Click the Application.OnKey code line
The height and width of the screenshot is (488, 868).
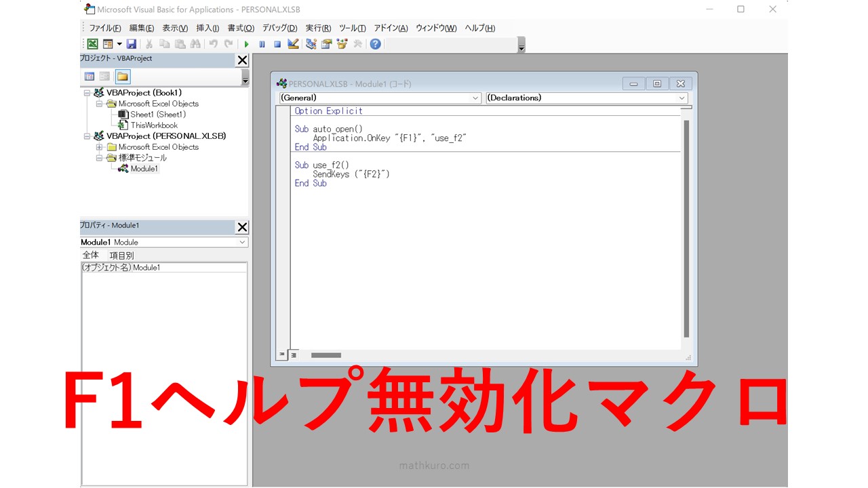[390, 138]
